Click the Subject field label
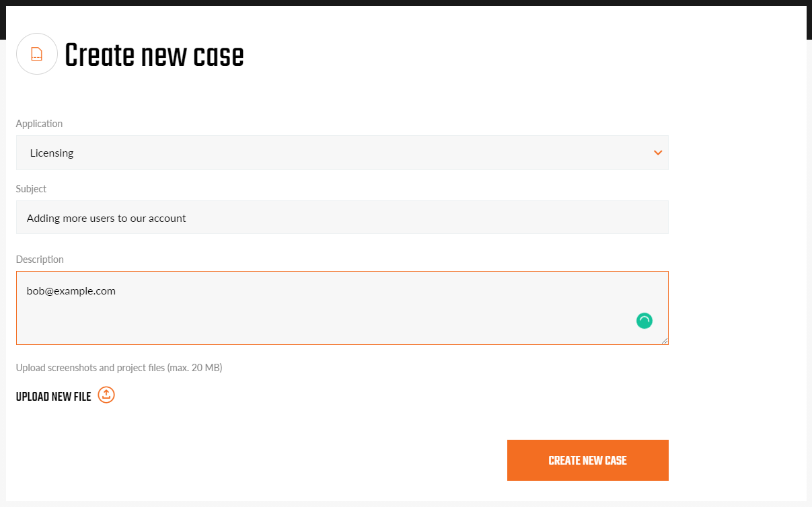 (x=31, y=189)
